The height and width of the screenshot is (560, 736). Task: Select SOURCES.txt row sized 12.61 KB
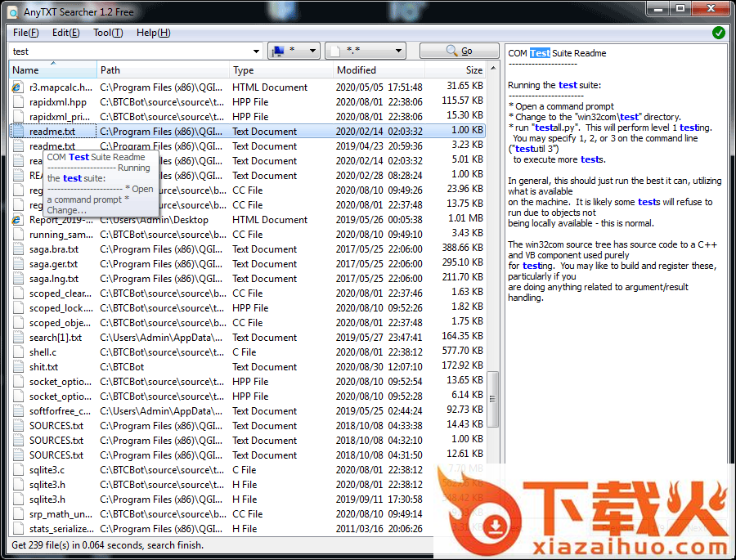[x=247, y=455]
